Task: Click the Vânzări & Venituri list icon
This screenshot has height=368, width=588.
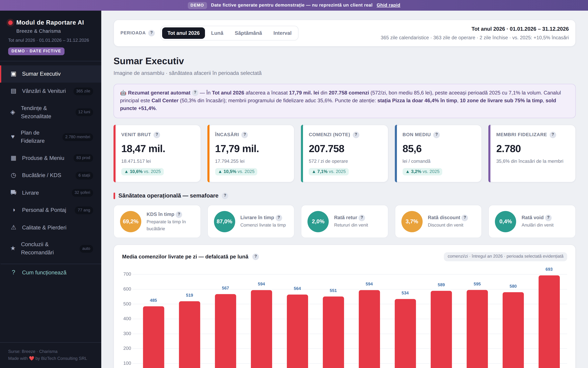Action: point(13,91)
